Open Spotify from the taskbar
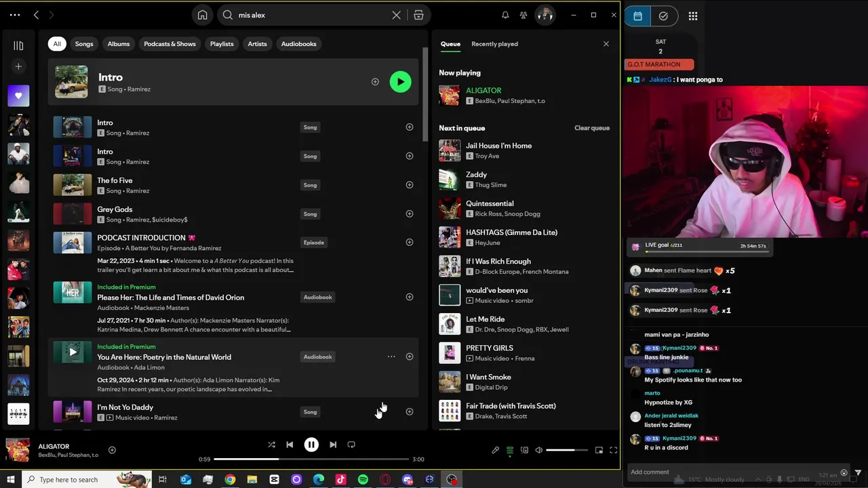Viewport: 868px width, 488px height. [363, 479]
